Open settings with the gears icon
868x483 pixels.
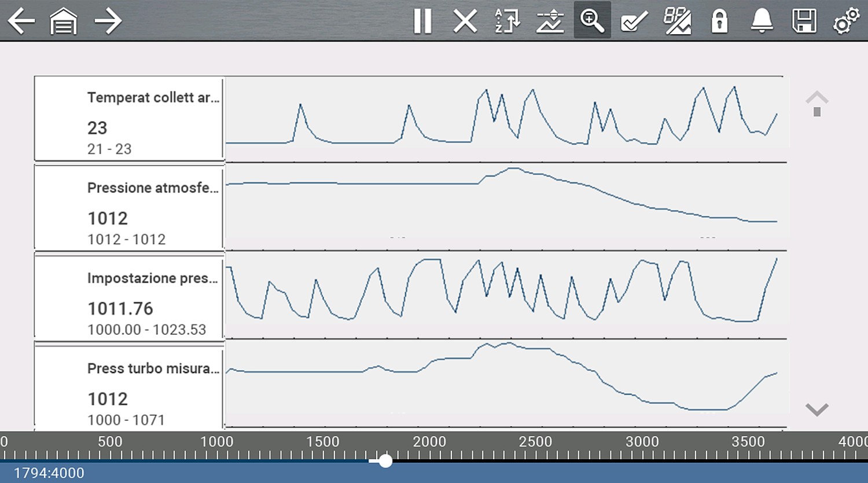point(846,21)
